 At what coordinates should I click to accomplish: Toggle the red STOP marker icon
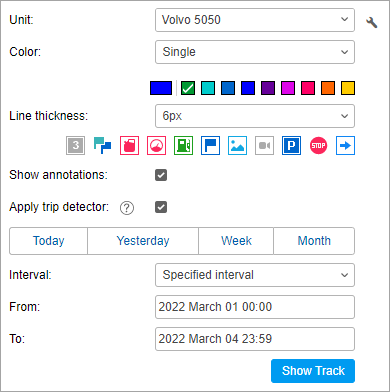[318, 146]
